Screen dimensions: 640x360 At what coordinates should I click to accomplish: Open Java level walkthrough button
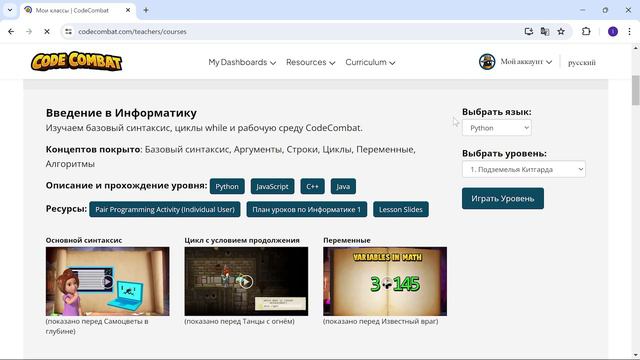pyautogui.click(x=343, y=186)
